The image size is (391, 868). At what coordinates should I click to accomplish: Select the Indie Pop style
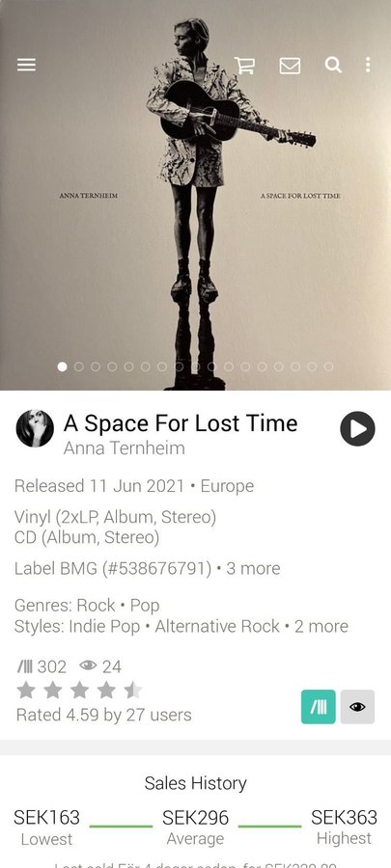(x=104, y=626)
